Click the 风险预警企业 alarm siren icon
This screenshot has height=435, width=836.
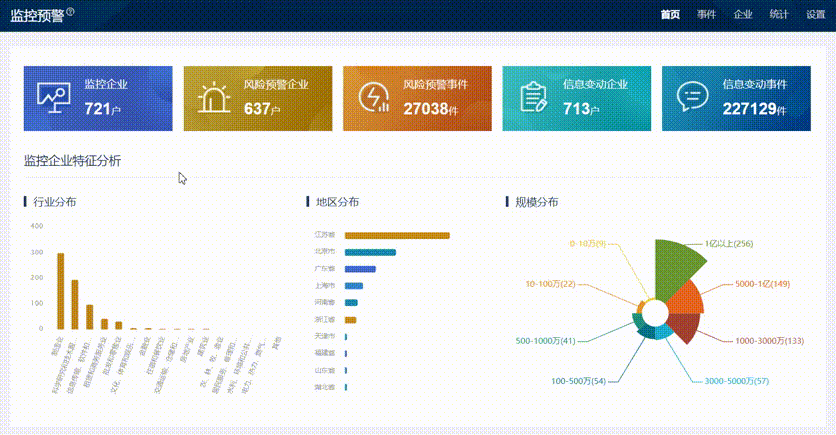(214, 98)
